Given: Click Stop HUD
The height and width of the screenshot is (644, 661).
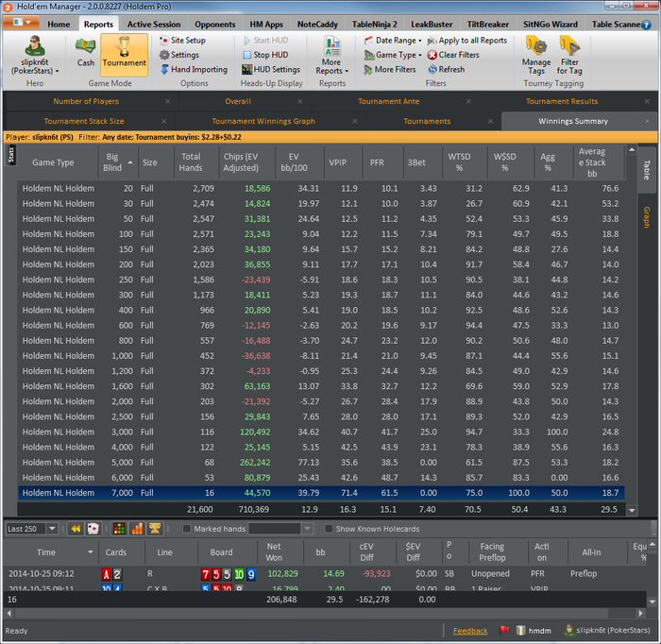Looking at the screenshot, I should pos(265,55).
